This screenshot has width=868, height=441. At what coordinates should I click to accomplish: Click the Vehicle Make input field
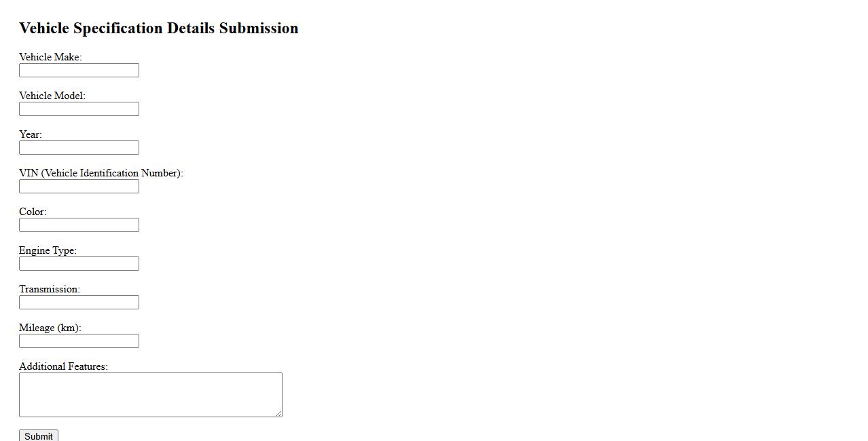[79, 71]
